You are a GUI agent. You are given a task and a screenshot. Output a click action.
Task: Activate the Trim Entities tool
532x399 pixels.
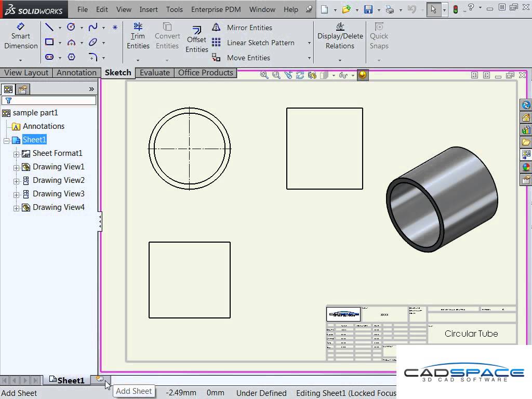click(138, 36)
